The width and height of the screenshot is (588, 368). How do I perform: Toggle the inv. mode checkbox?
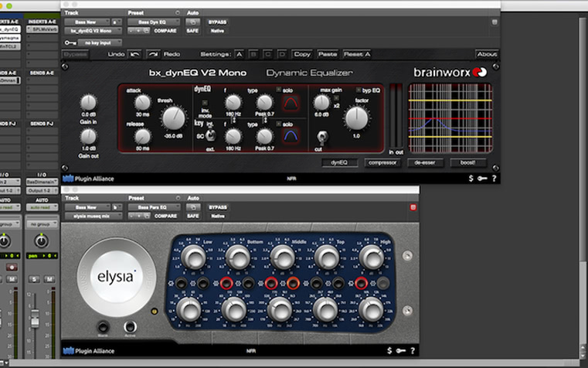(205, 102)
